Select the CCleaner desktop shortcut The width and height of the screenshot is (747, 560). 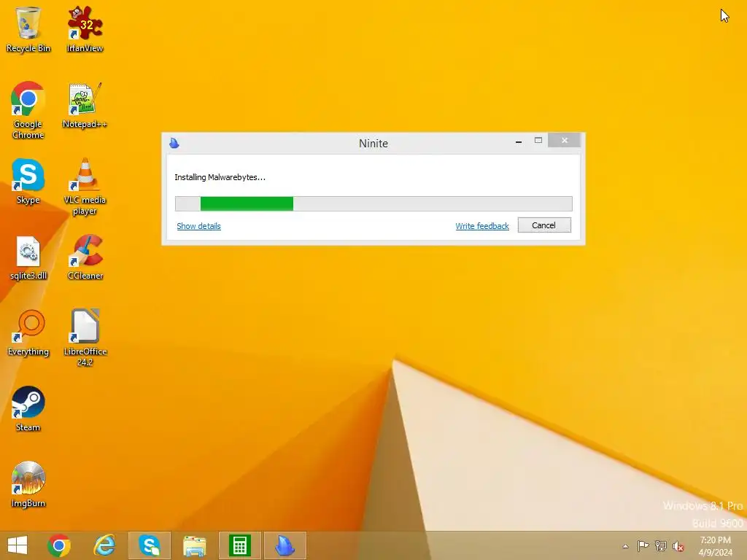[x=85, y=257]
